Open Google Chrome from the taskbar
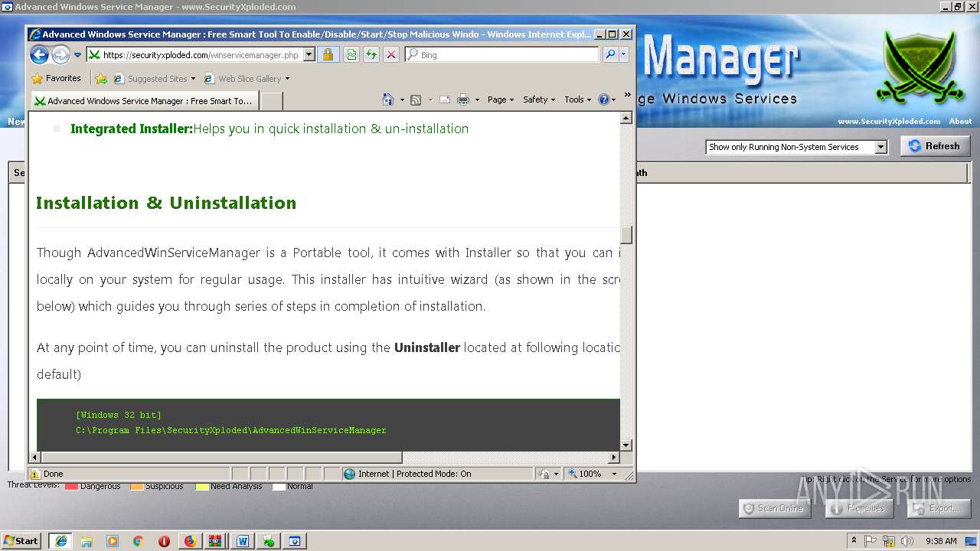 (x=139, y=541)
